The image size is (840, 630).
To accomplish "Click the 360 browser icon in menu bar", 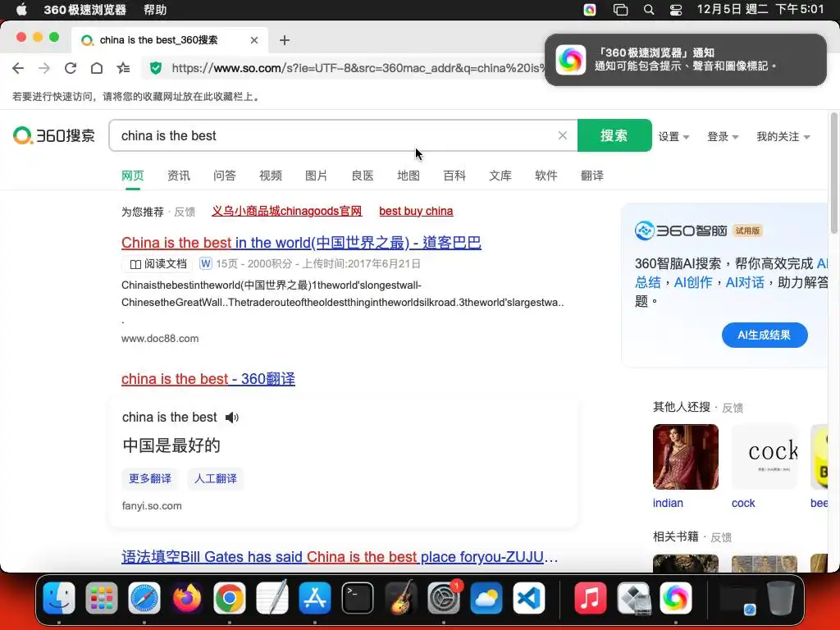I will (x=590, y=10).
